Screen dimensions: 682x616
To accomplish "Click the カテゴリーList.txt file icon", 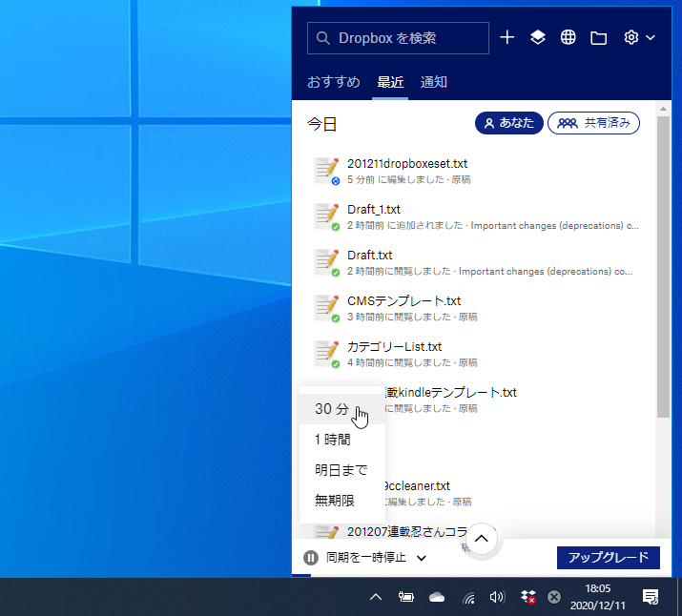I will coord(326,354).
